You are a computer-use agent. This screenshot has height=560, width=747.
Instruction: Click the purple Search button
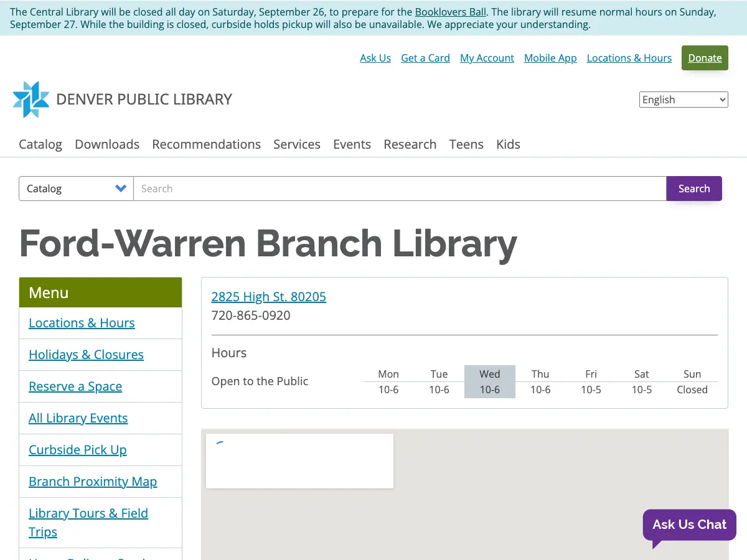point(694,189)
